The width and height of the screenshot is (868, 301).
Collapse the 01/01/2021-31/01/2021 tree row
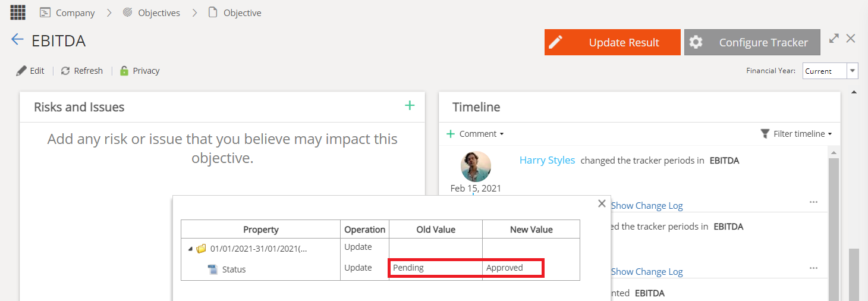190,249
